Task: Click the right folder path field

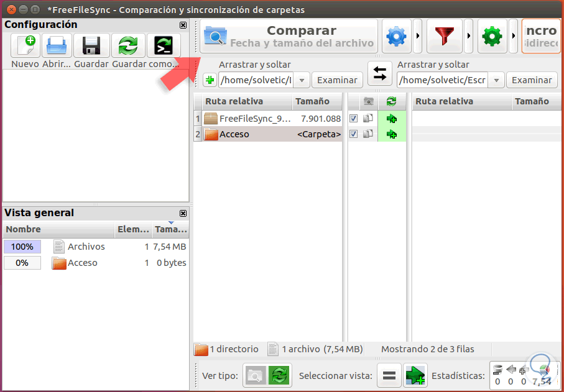Action: tap(442, 80)
